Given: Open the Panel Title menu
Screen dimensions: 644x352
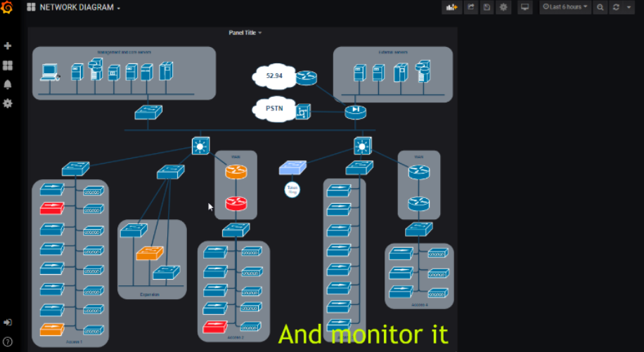Looking at the screenshot, I should point(245,32).
